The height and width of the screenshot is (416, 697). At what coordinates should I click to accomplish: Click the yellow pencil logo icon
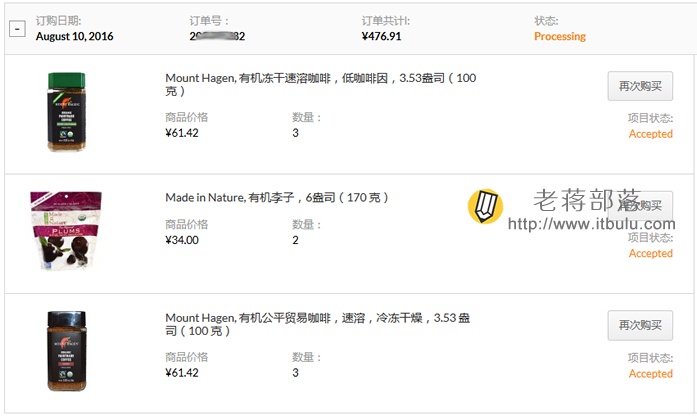point(485,206)
